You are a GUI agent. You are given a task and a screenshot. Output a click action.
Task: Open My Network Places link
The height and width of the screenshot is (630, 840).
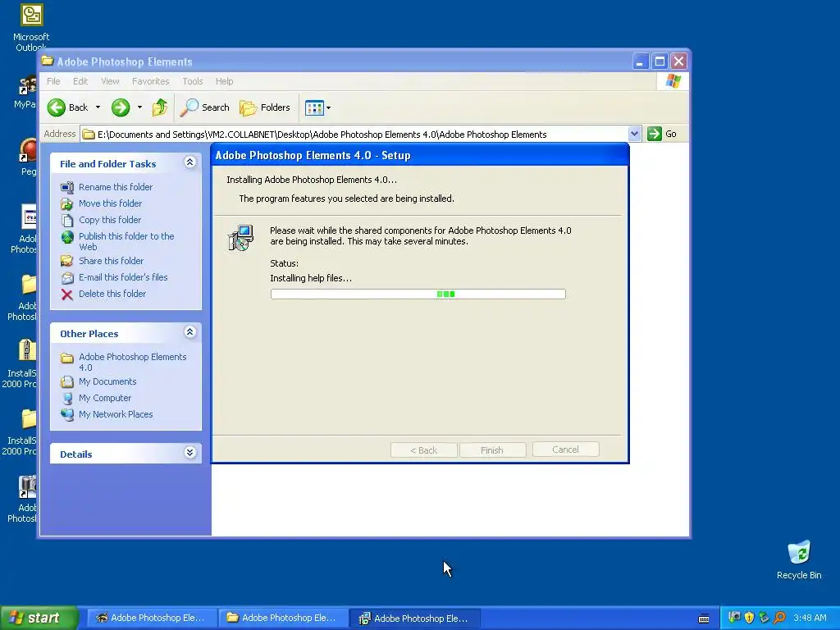pos(116,414)
